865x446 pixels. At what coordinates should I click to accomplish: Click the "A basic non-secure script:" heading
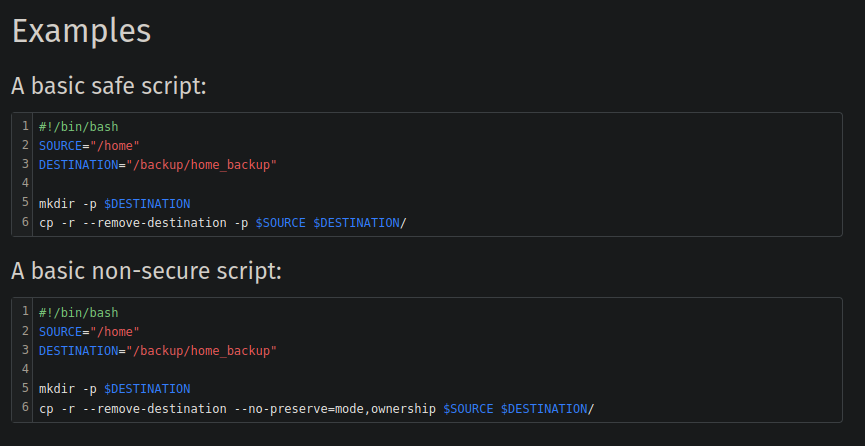(x=146, y=271)
